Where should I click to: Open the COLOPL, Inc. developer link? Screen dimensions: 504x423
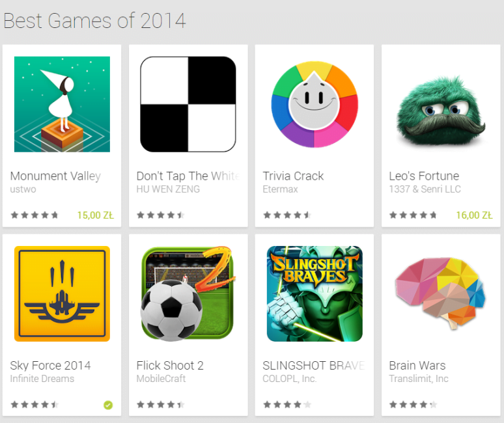[289, 379]
